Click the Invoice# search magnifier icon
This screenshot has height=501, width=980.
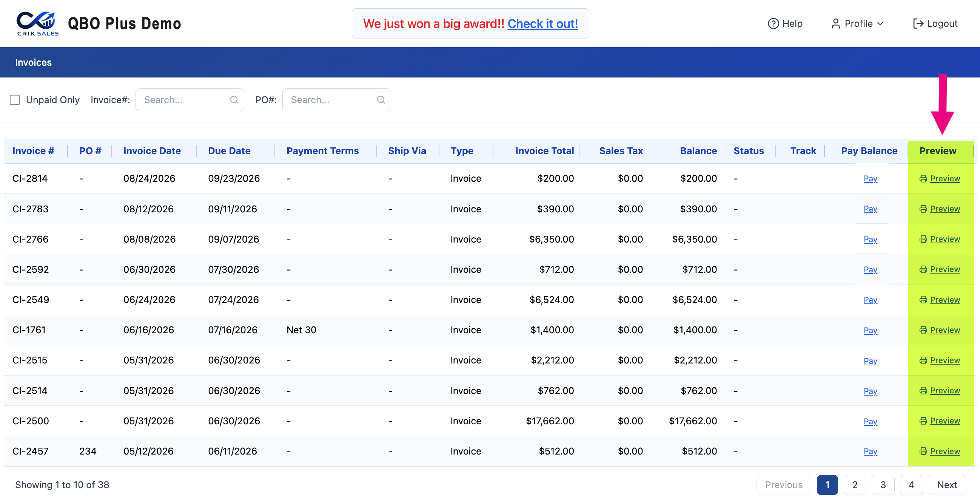(x=234, y=100)
